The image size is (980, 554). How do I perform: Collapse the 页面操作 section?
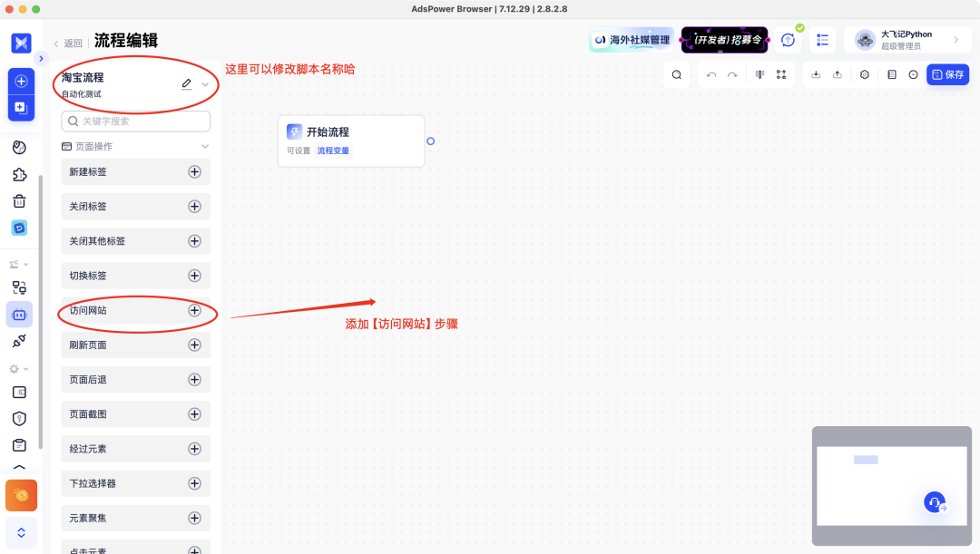click(205, 145)
